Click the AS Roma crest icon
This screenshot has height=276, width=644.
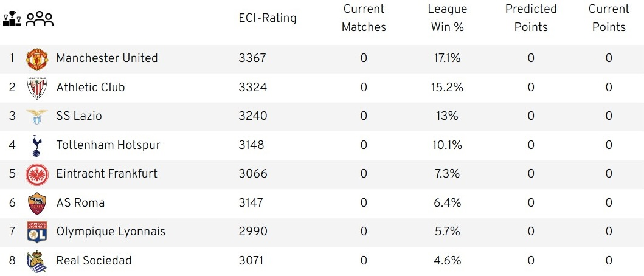click(x=36, y=203)
